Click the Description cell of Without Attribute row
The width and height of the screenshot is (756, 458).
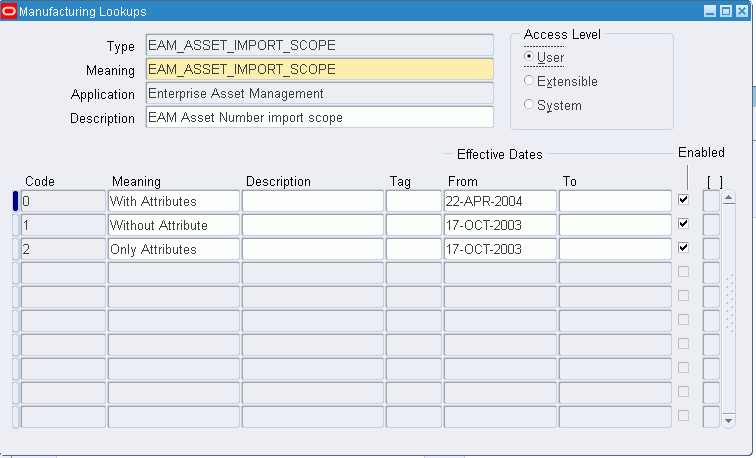312,225
